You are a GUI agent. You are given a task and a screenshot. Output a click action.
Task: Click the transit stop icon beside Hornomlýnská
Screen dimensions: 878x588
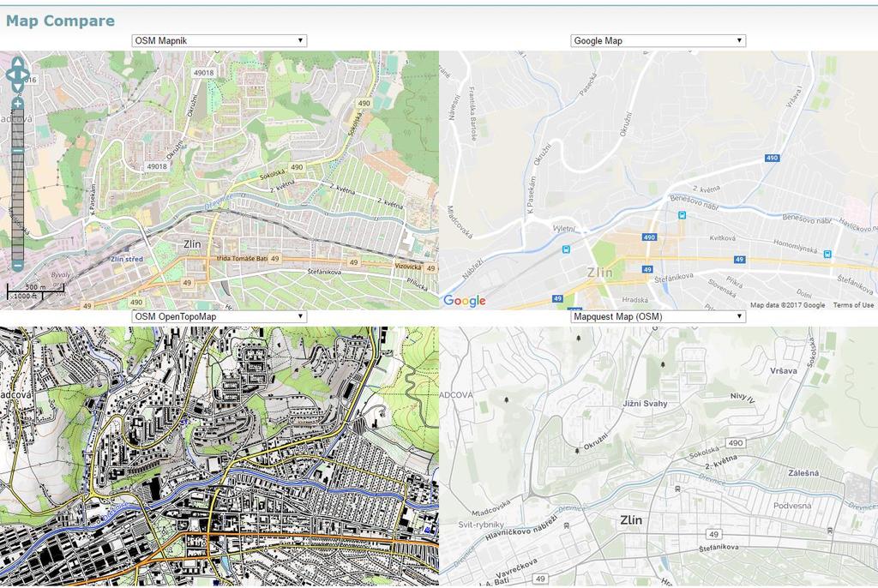point(827,255)
